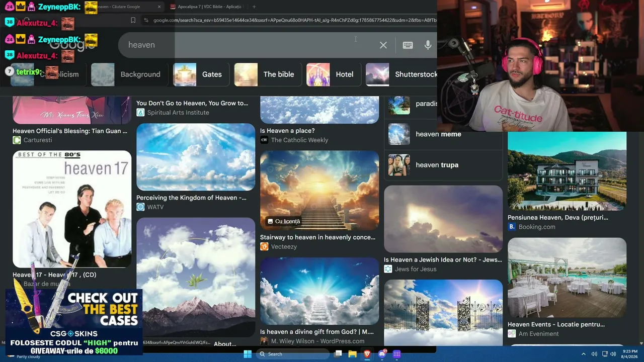Open the Carturesti source favicon
The width and height of the screenshot is (644, 362).
coord(17,140)
